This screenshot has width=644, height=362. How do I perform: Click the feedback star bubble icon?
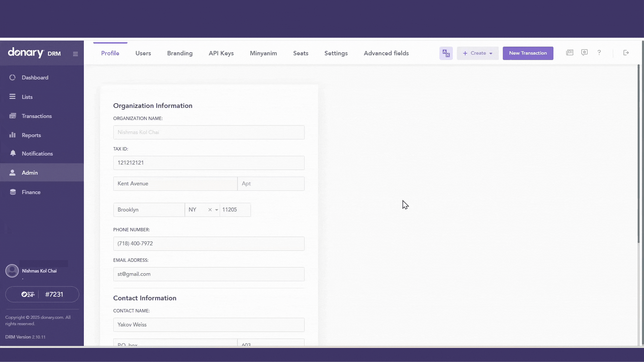click(x=584, y=53)
